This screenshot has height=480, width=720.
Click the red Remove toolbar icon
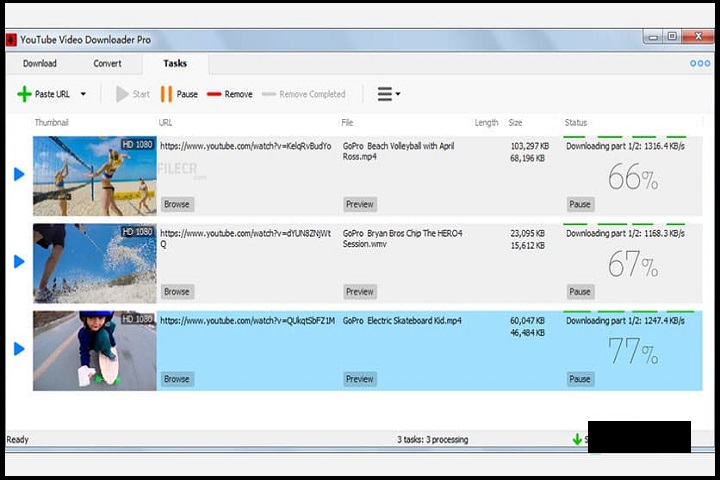coord(214,94)
